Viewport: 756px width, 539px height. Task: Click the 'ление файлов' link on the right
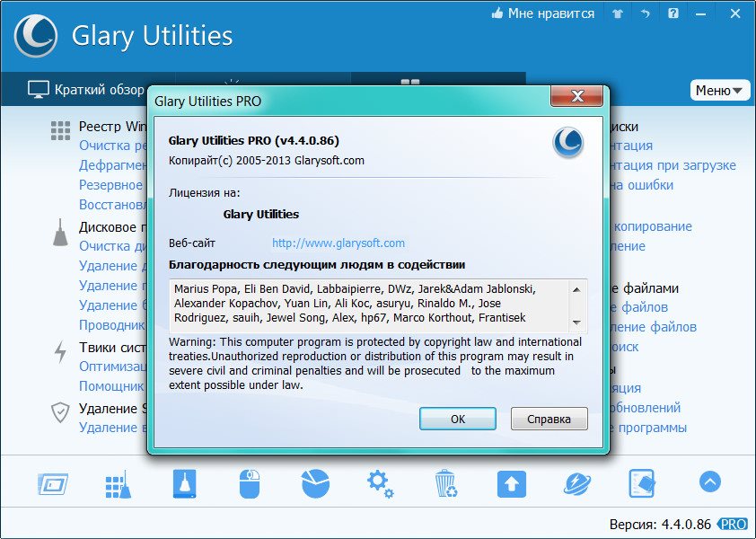coord(654,327)
